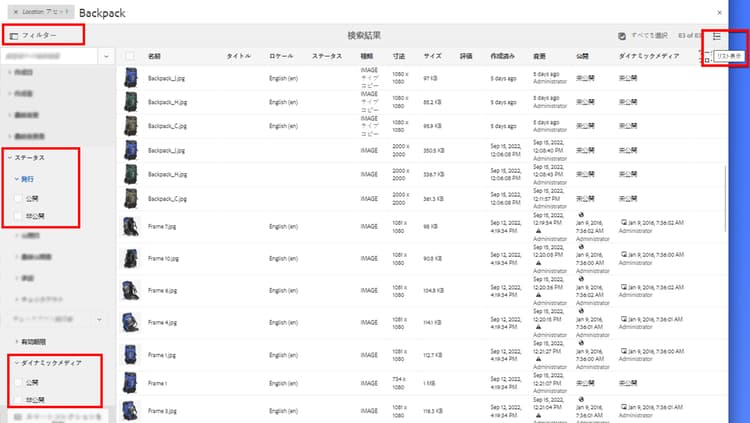Click the Dynamic Media icon in Frame 4.jpg row
This screenshot has height=423, width=750.
click(623, 319)
